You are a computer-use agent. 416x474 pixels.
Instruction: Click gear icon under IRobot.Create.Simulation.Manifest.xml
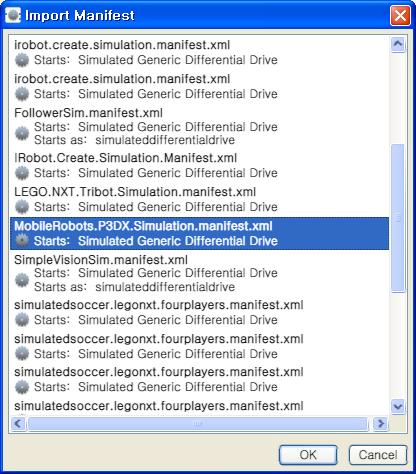coord(22,173)
